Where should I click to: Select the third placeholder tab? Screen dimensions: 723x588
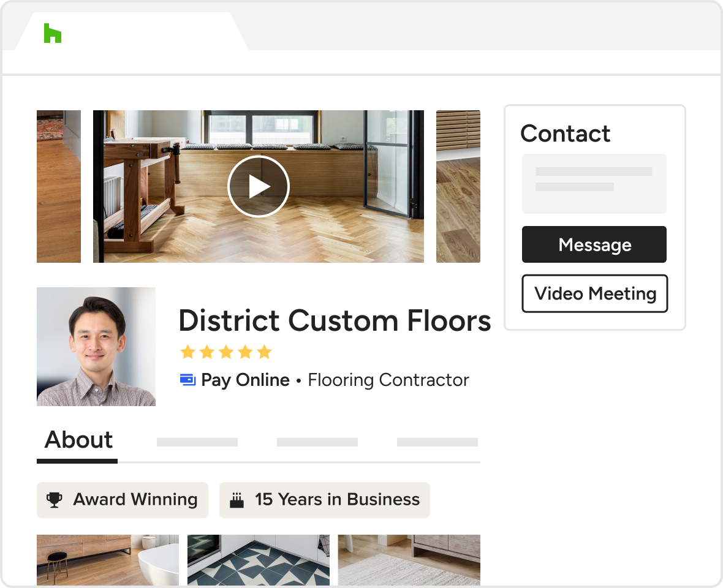[x=317, y=442]
